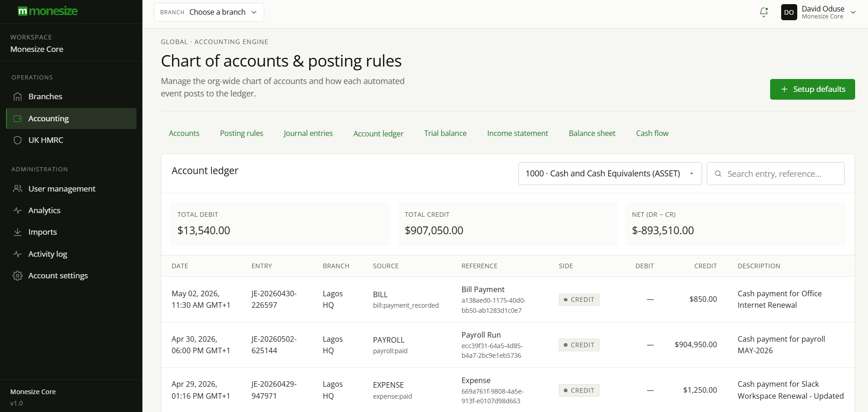Select entry JE-20260429-947971
Screen dimensions: 868x412
(274, 390)
